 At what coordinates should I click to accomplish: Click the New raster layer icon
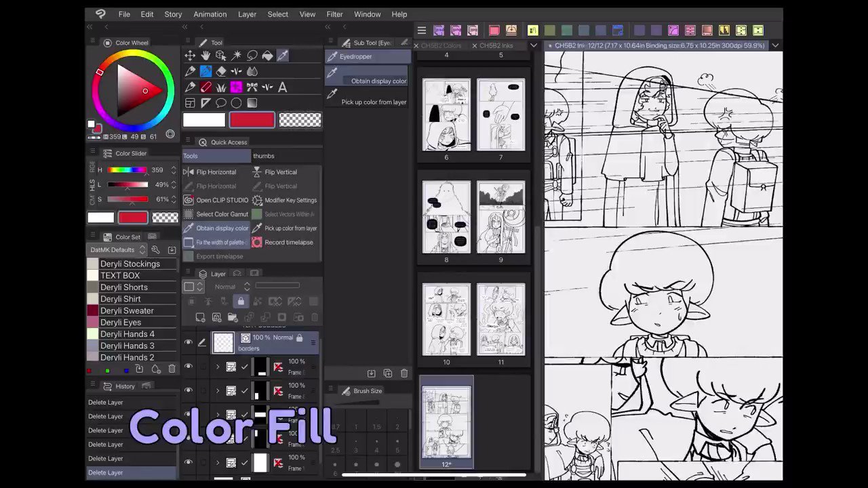[201, 317]
